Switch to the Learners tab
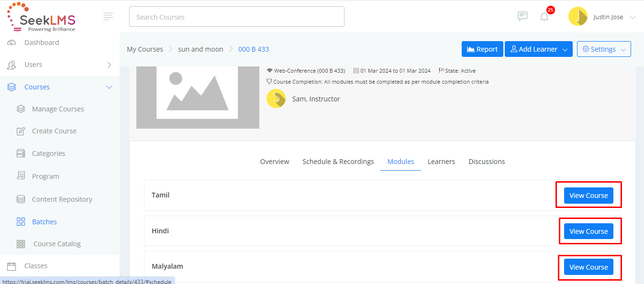The width and height of the screenshot is (644, 284). coord(441,162)
